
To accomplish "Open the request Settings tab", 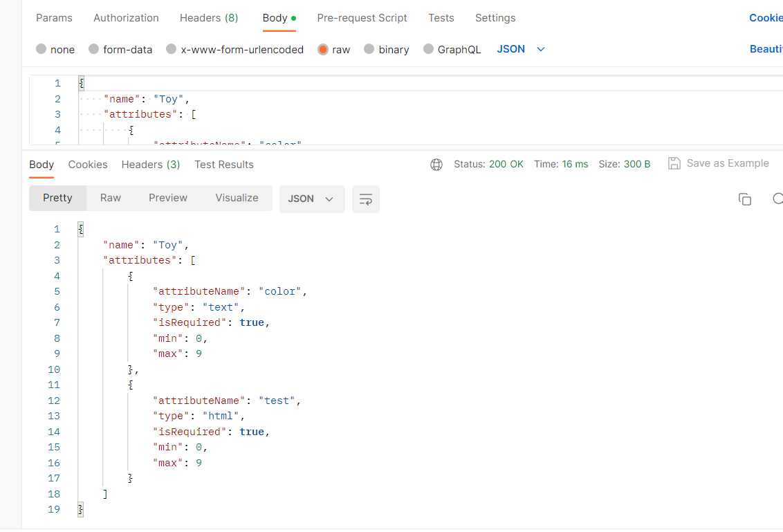I will click(x=495, y=18).
